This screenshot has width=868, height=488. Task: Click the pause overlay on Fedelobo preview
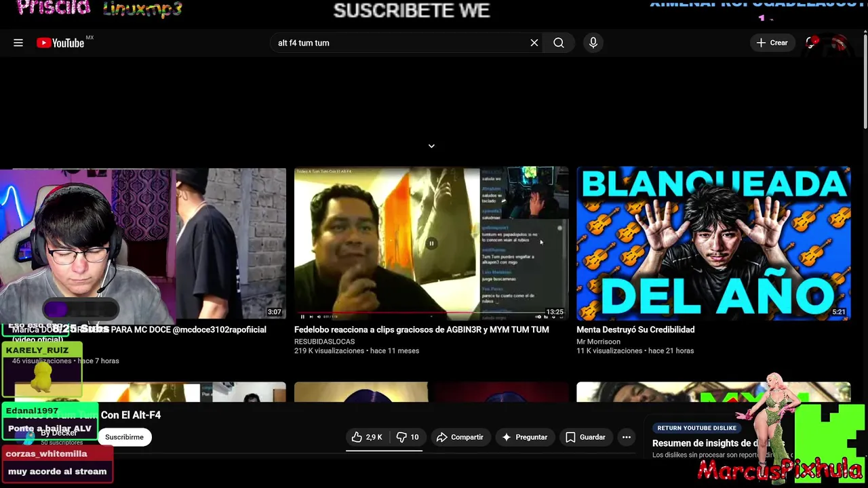(x=431, y=243)
